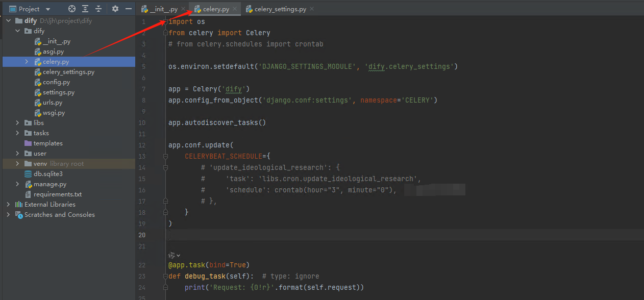Click the Collapse All icon in Project panel
Viewport: 644px width, 300px height.
point(98,9)
